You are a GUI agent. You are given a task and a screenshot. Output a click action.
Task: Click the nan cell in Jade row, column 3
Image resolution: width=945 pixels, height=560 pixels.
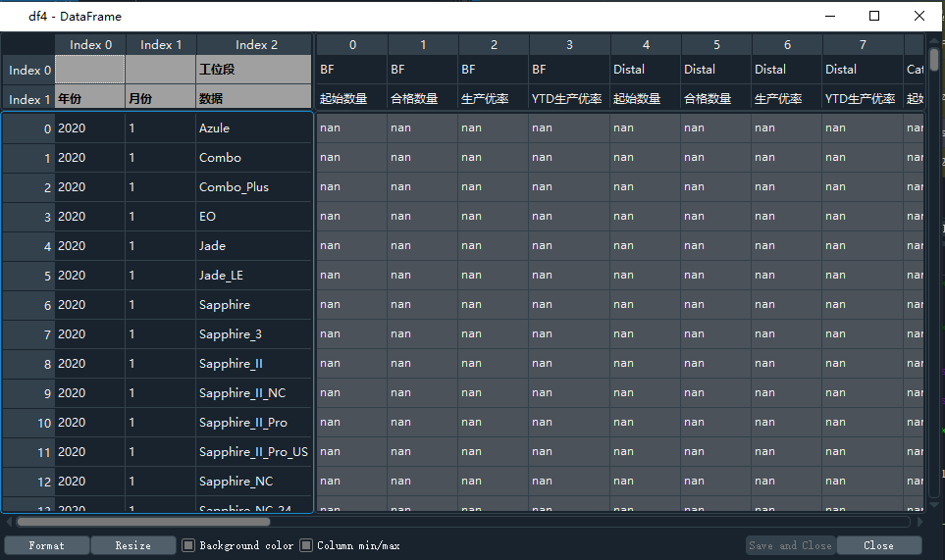tap(569, 246)
